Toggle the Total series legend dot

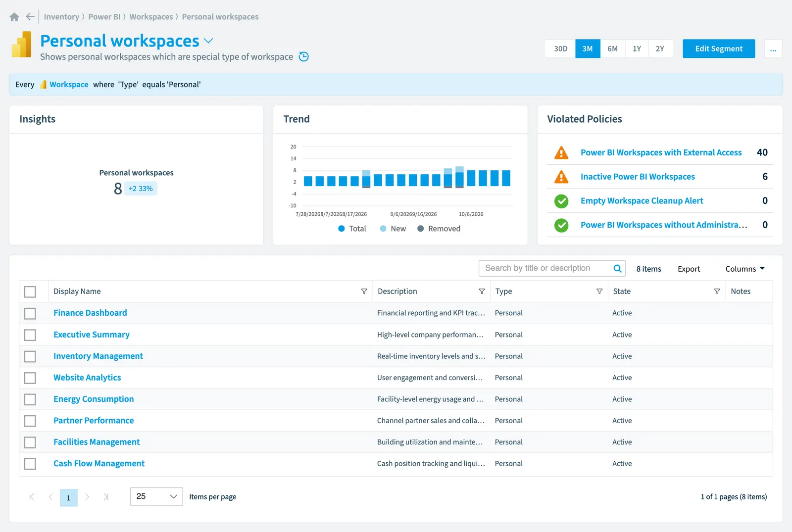pos(342,229)
